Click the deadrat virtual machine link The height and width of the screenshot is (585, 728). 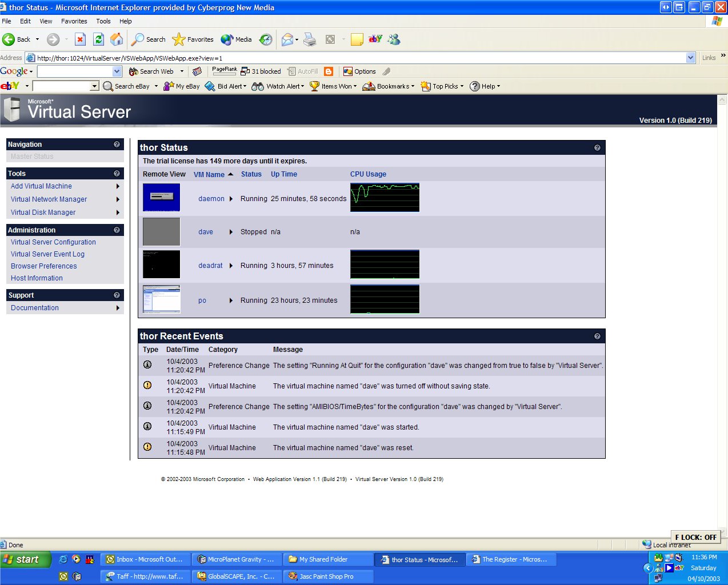tap(210, 266)
